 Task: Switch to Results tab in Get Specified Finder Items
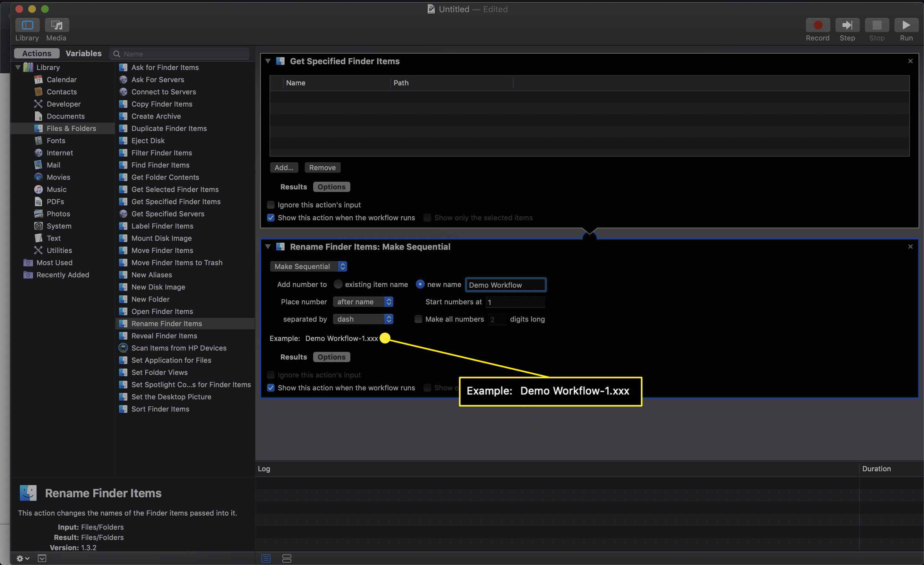293,186
